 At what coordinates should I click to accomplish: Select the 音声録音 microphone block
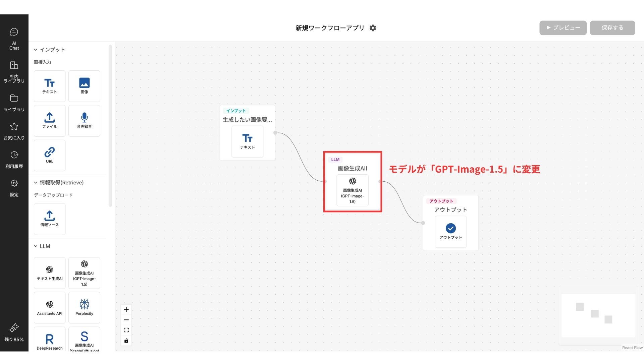tap(84, 121)
